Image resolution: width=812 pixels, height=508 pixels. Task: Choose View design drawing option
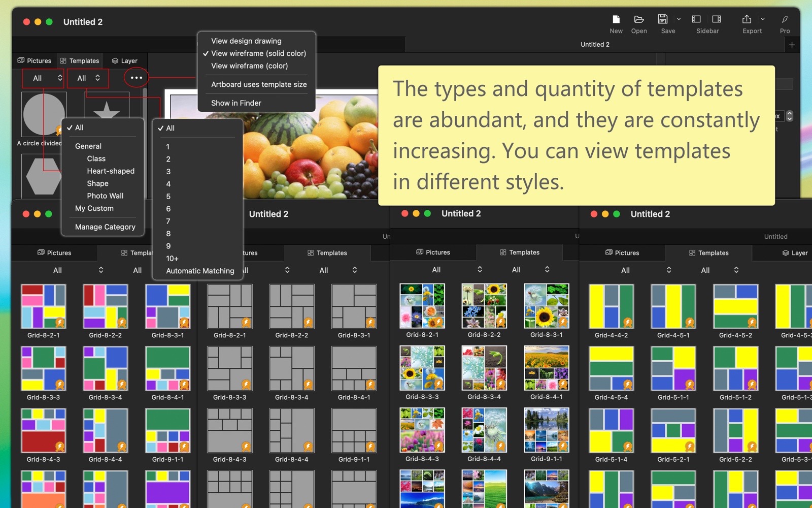tap(246, 41)
